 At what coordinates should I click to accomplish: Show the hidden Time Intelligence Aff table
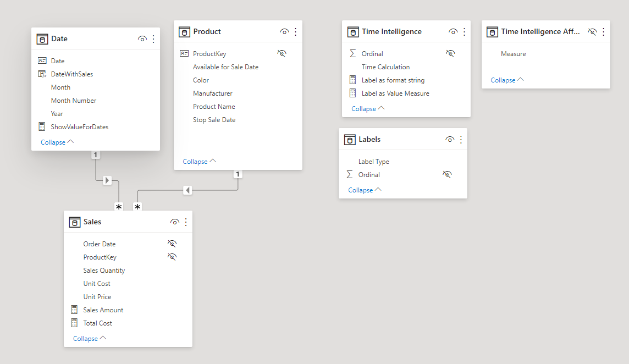[592, 32]
